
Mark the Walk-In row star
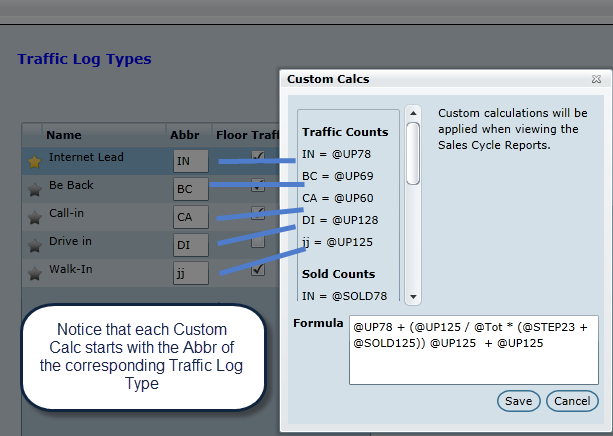pos(34,273)
